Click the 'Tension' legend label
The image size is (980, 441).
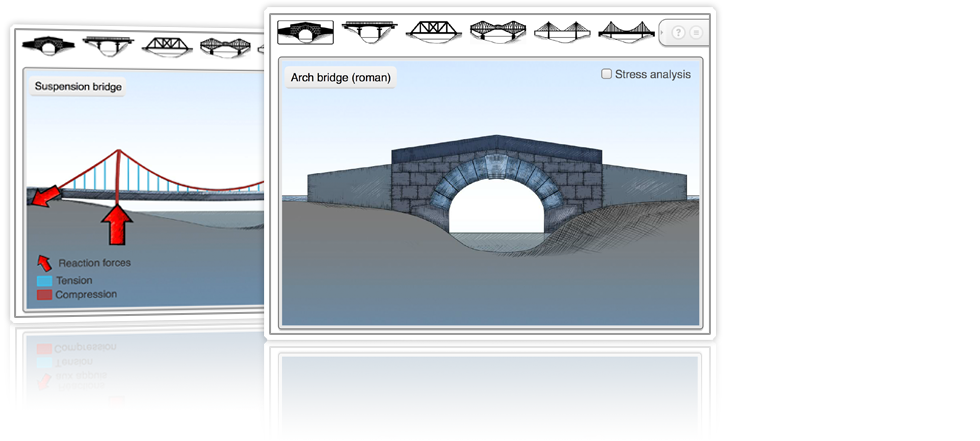pyautogui.click(x=74, y=281)
